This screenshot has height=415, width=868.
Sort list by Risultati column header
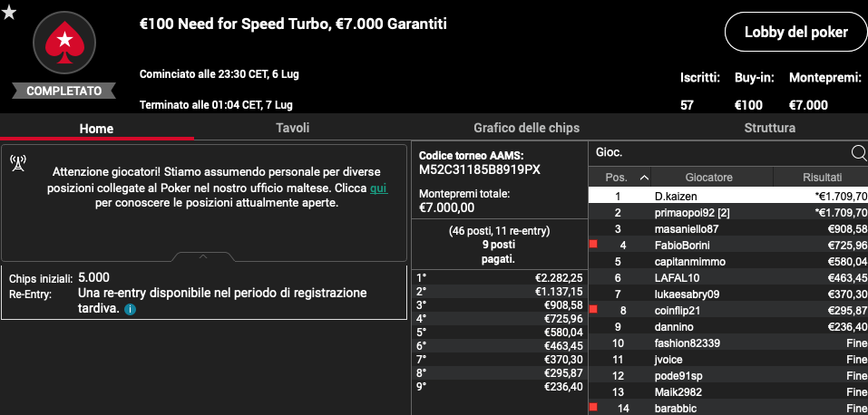click(x=822, y=177)
